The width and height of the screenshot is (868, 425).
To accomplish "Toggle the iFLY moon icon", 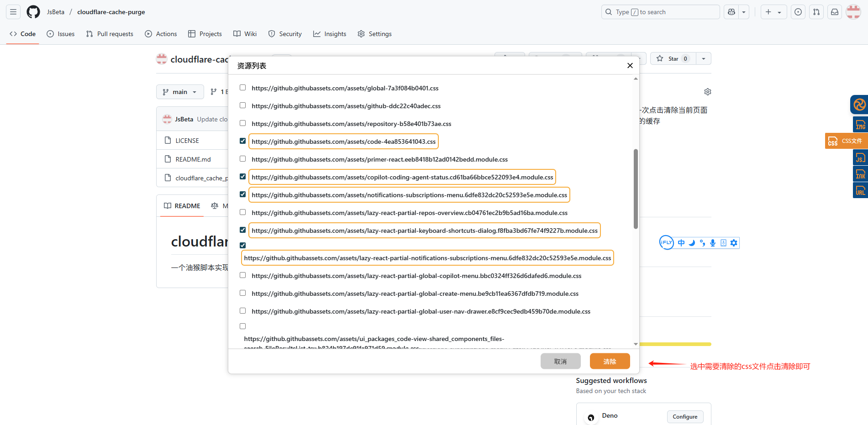I will click(x=692, y=243).
